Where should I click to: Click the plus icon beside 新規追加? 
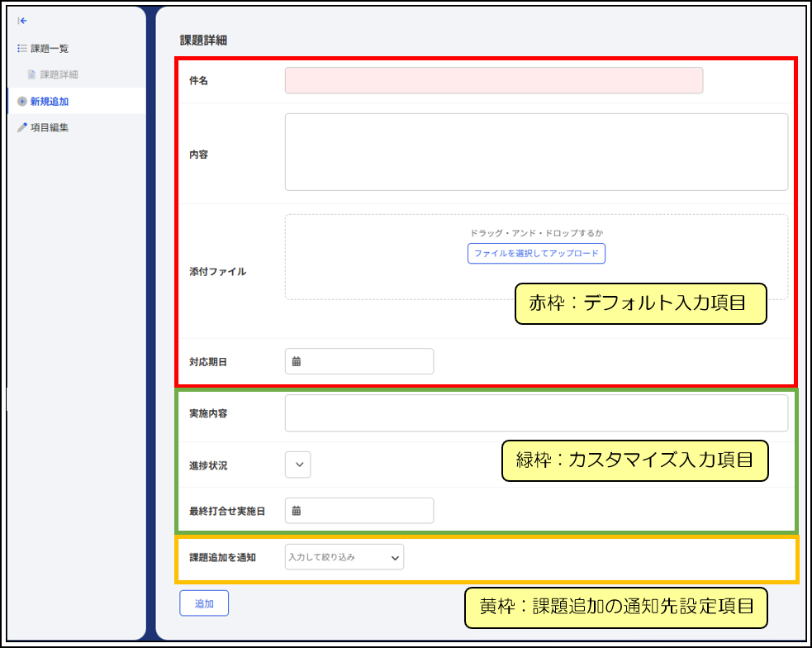coord(21,102)
